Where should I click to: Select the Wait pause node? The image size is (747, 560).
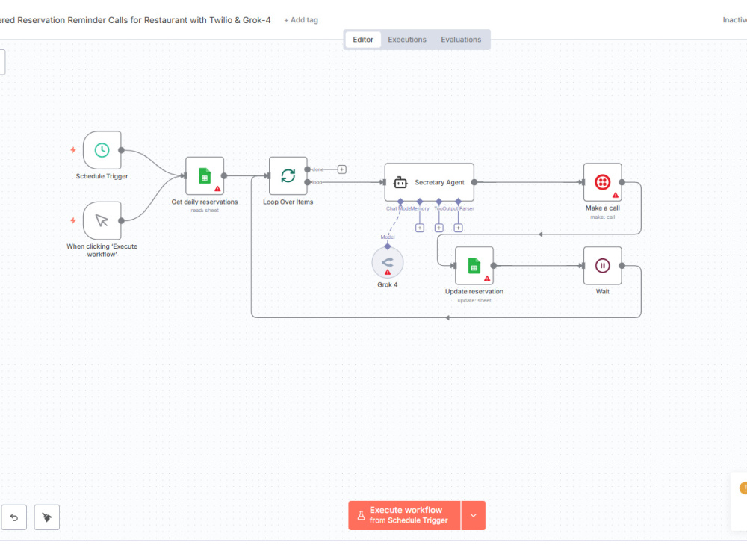(x=602, y=265)
